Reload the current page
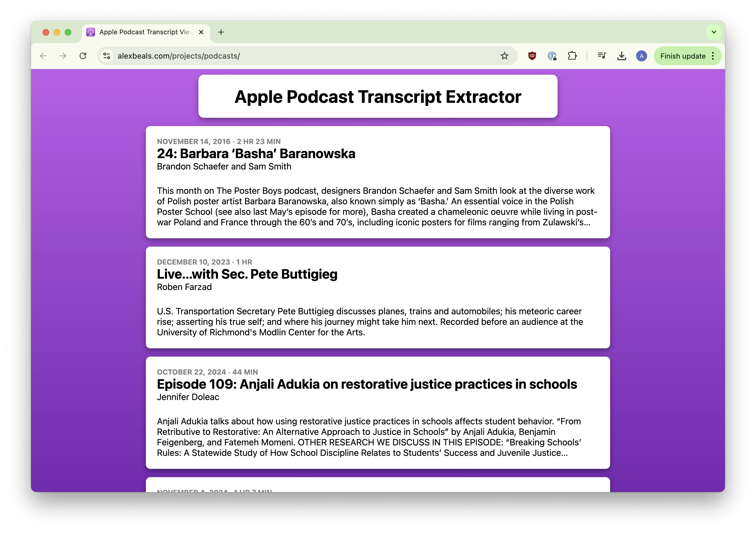This screenshot has height=533, width=756. point(83,56)
